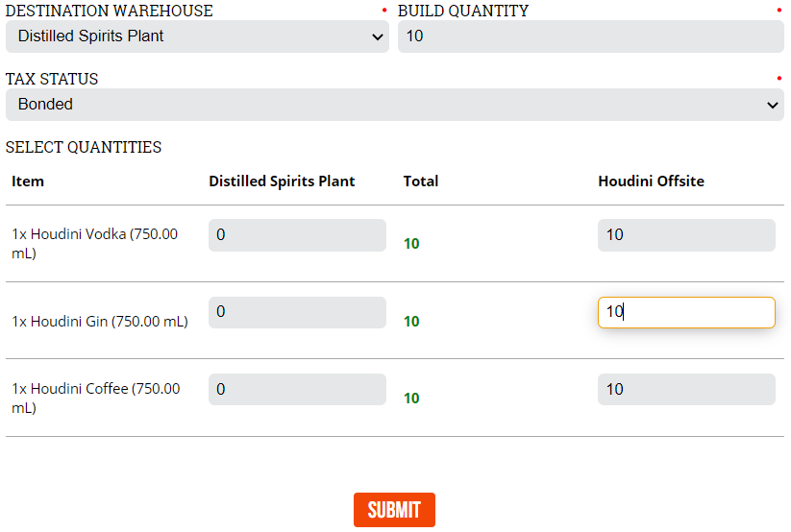Focus the Build Quantity field
This screenshot has width=791, height=532.
[x=591, y=36]
